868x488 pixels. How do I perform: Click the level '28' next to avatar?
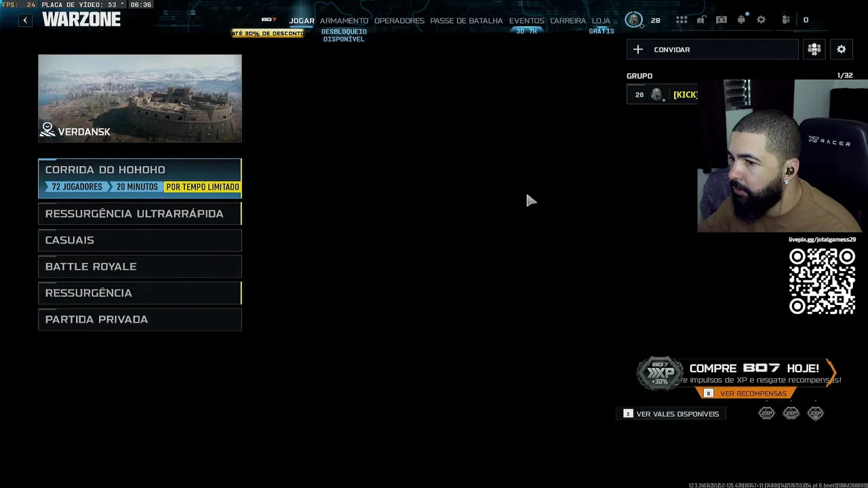click(656, 20)
